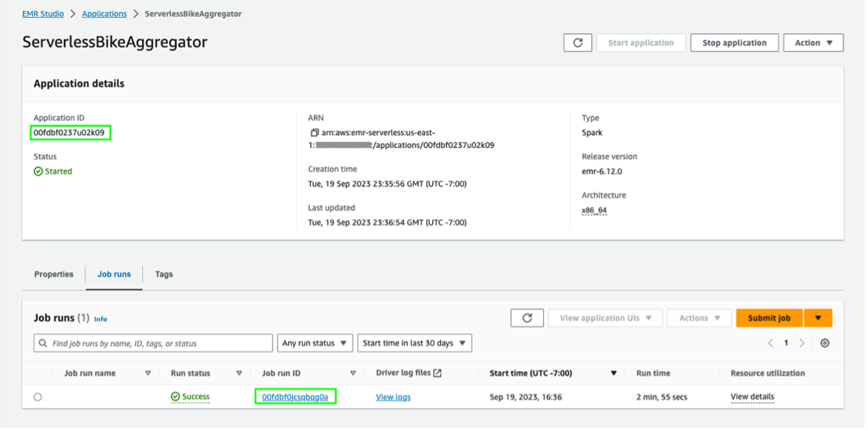Refresh the application details via top refresh icon
The height and width of the screenshot is (431, 868).
(x=578, y=42)
